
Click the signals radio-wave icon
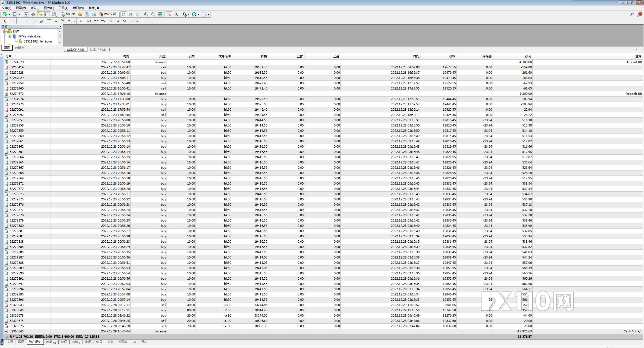pos(94,14)
